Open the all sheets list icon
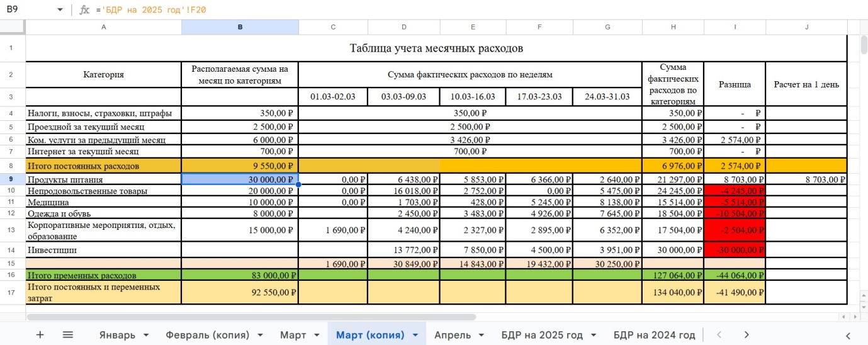This screenshot has width=868, height=345. 68,335
